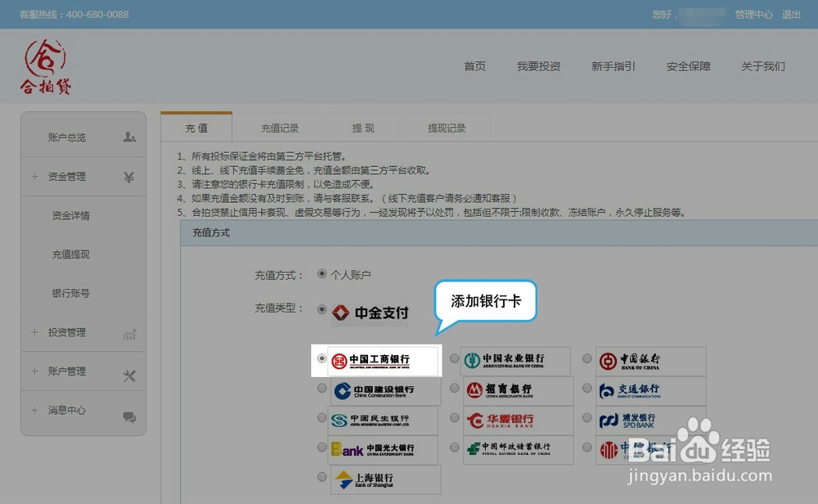818x504 pixels.
Task: Open 安全保障 in the top navigation
Action: [688, 66]
